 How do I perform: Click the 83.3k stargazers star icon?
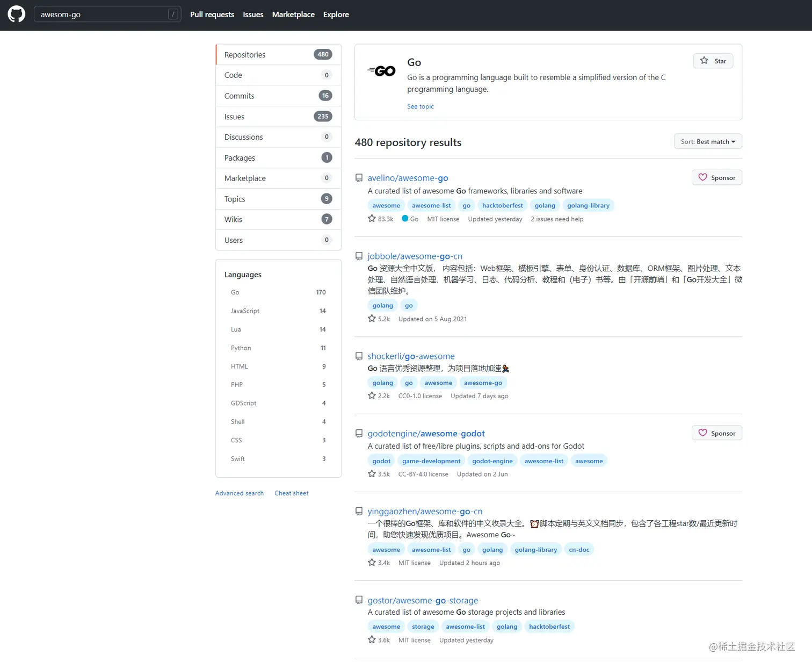point(372,219)
